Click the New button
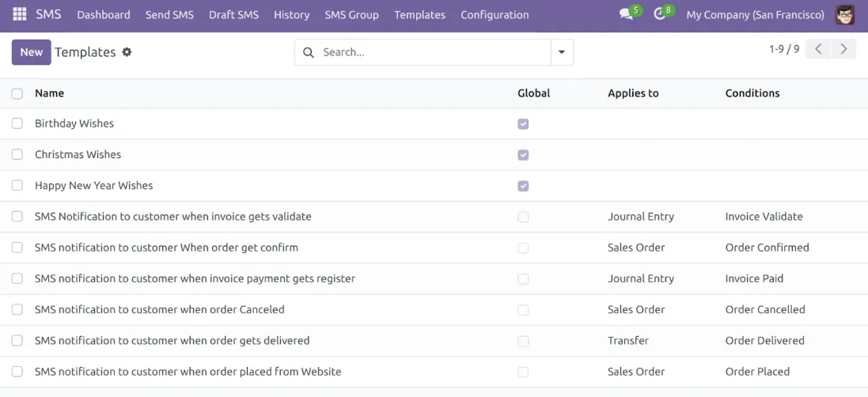 tap(32, 52)
